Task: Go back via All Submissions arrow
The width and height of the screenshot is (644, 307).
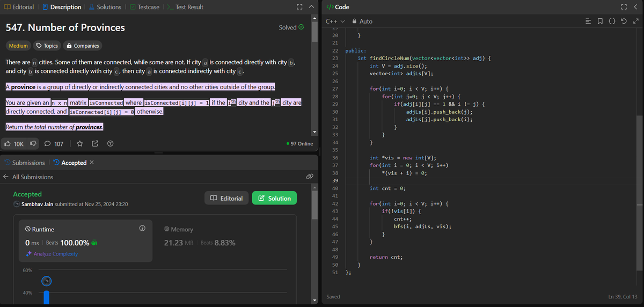Action: 6,177
